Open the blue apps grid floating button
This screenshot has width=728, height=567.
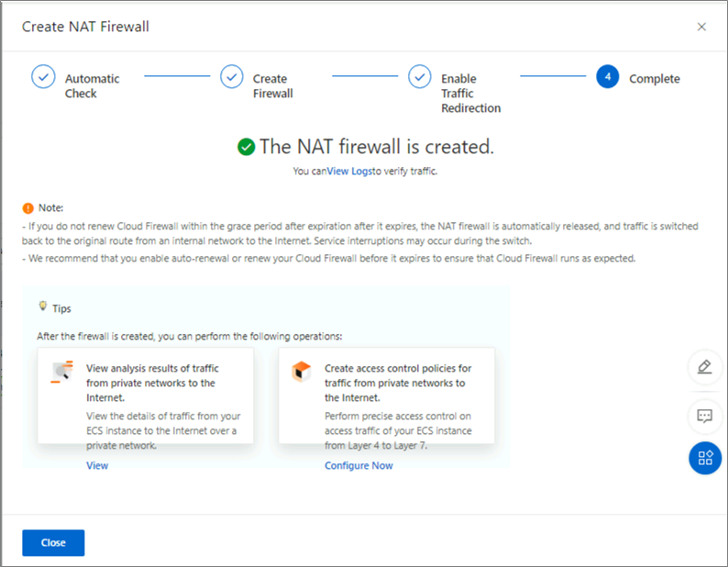coord(704,458)
